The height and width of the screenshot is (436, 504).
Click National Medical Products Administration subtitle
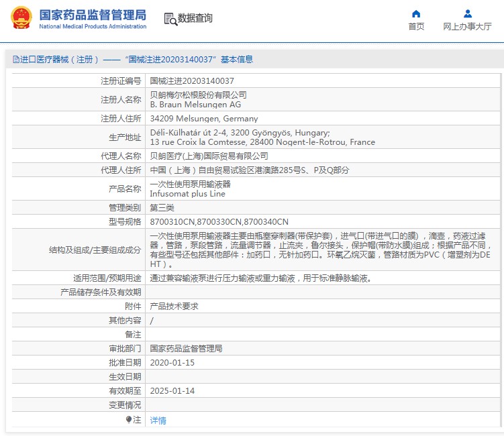[93, 26]
